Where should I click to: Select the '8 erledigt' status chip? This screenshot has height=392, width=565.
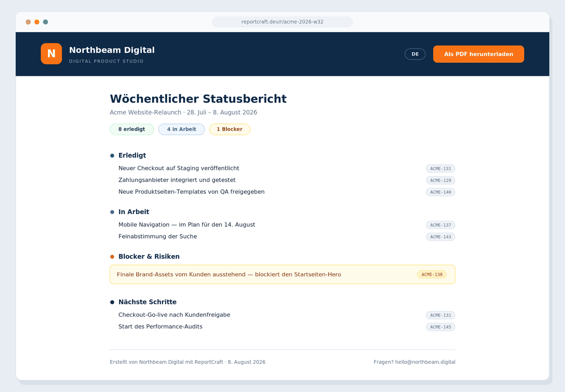click(132, 129)
